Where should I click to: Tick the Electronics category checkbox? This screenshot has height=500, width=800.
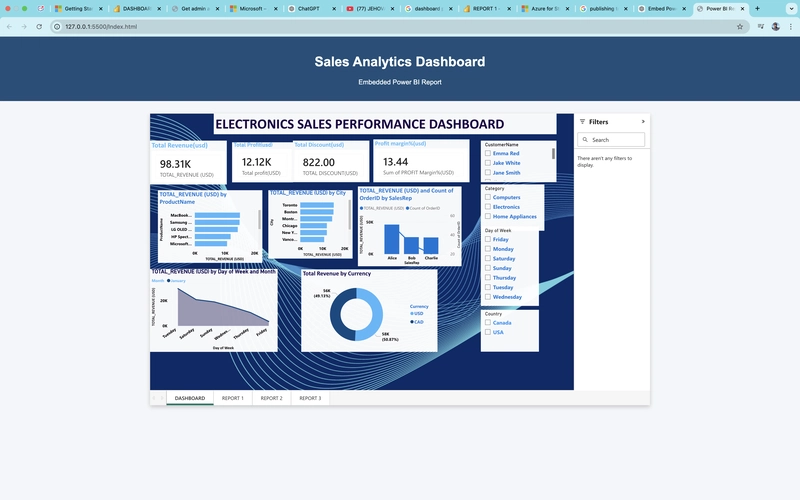tap(488, 207)
